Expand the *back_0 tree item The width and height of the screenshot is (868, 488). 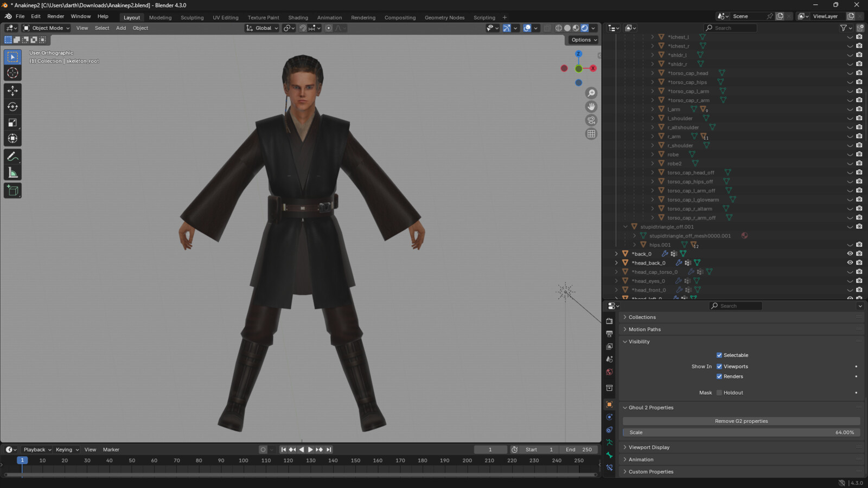[x=616, y=254]
